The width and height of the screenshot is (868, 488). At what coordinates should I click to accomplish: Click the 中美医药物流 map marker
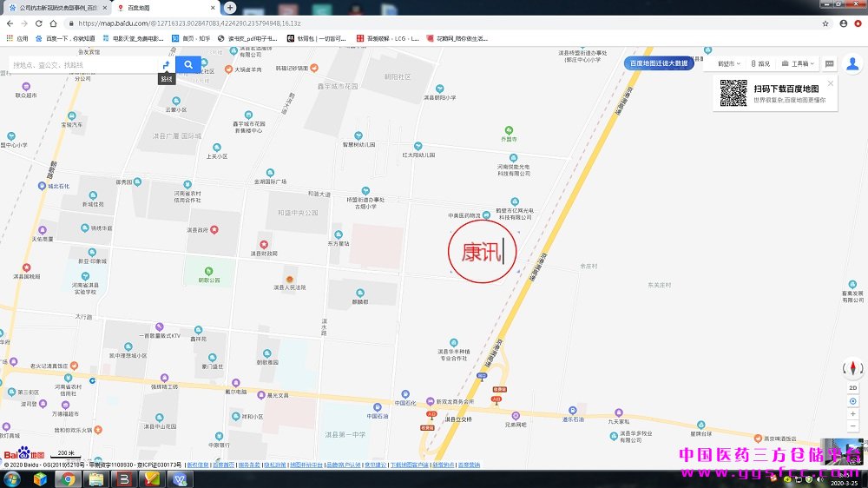click(x=486, y=215)
